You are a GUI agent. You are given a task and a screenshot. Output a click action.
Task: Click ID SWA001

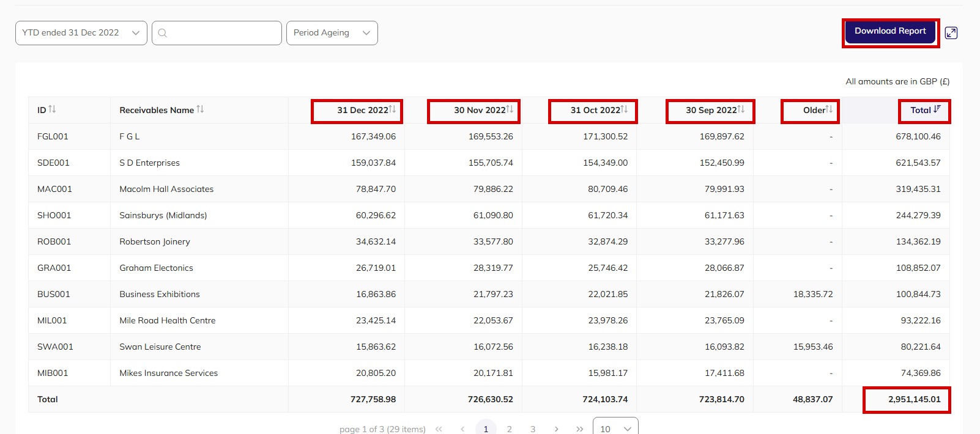tap(55, 347)
